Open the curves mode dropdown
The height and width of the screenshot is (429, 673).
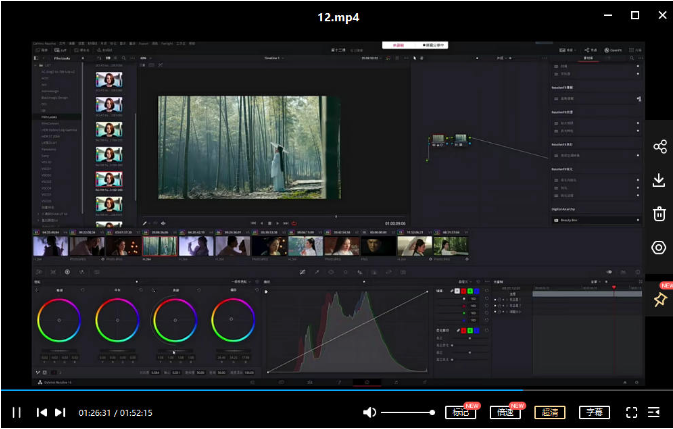[463, 282]
